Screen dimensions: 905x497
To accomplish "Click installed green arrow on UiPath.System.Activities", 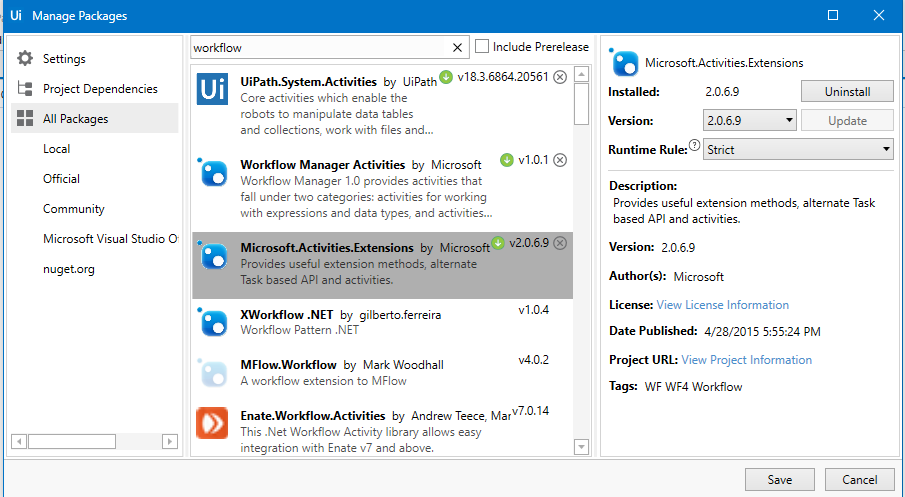I will pyautogui.click(x=446, y=77).
